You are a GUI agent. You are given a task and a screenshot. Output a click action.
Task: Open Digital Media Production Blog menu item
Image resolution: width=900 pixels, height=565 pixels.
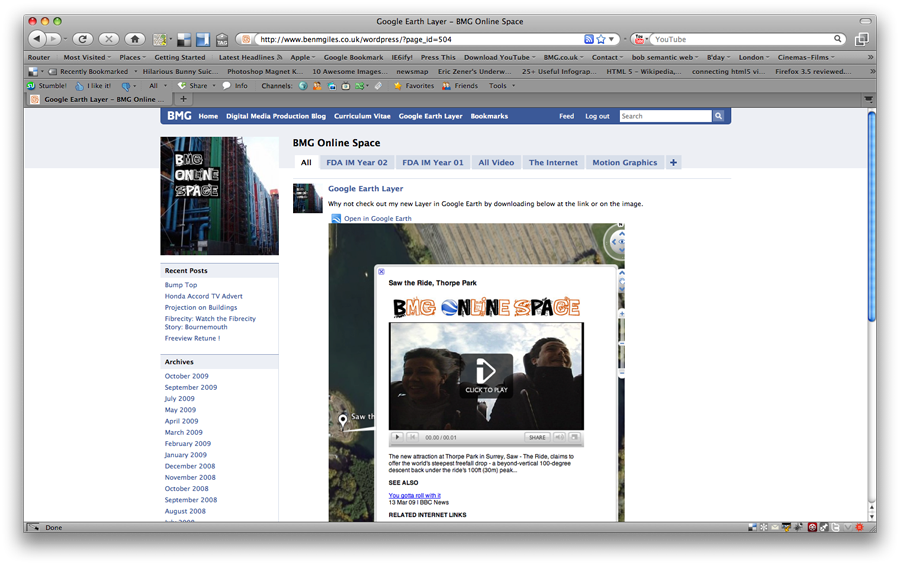(276, 116)
